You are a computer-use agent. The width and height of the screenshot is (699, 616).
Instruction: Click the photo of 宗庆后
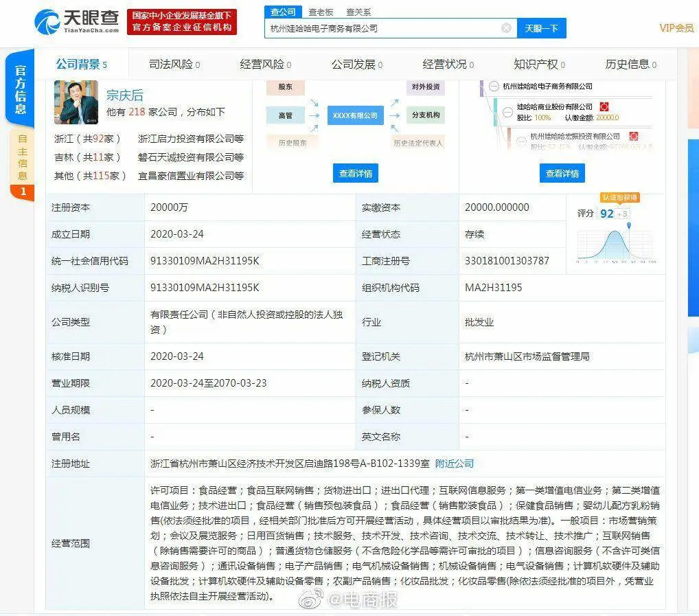[x=76, y=102]
